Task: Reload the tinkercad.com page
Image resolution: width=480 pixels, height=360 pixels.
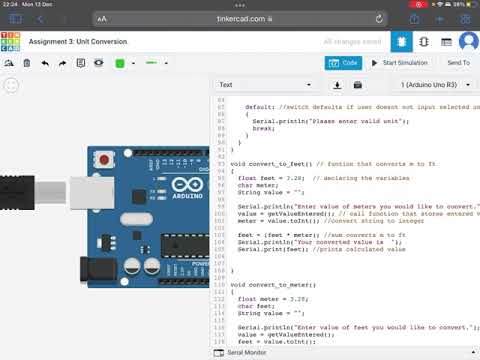Action: click(x=379, y=19)
